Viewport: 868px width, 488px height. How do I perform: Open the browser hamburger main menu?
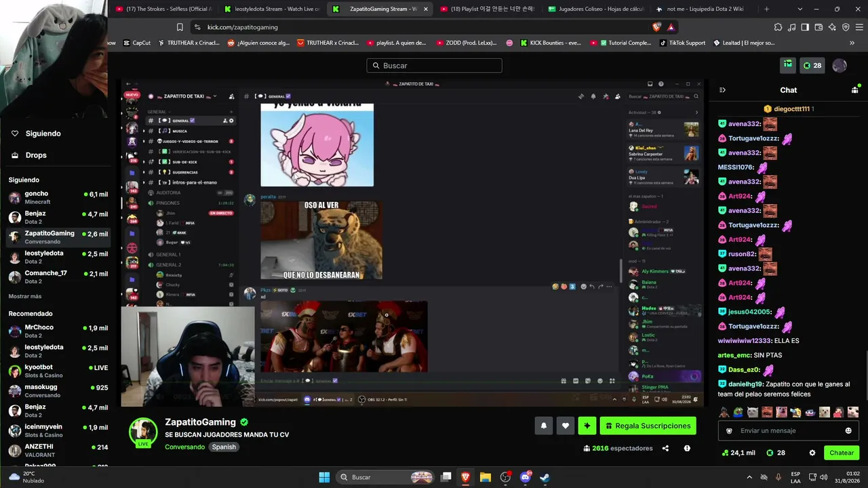point(859,27)
